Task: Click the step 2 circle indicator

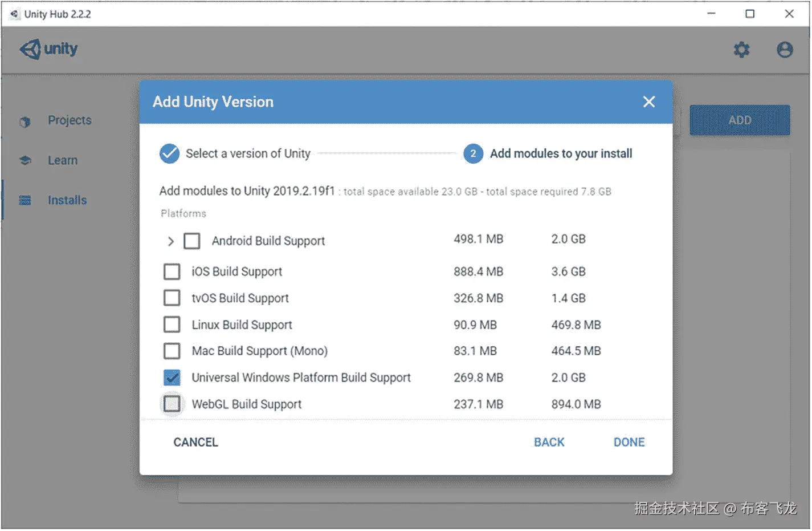Action: 473,153
